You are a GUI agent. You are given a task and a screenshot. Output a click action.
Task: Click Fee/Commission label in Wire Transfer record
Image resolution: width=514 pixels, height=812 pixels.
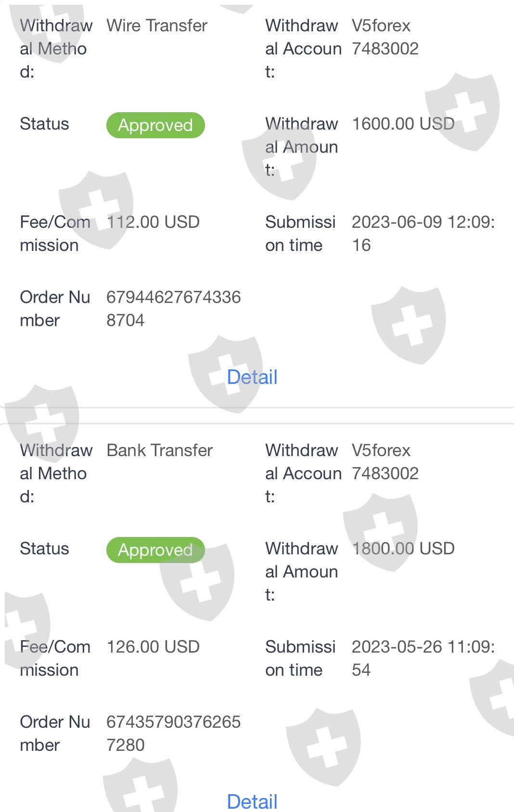[55, 234]
